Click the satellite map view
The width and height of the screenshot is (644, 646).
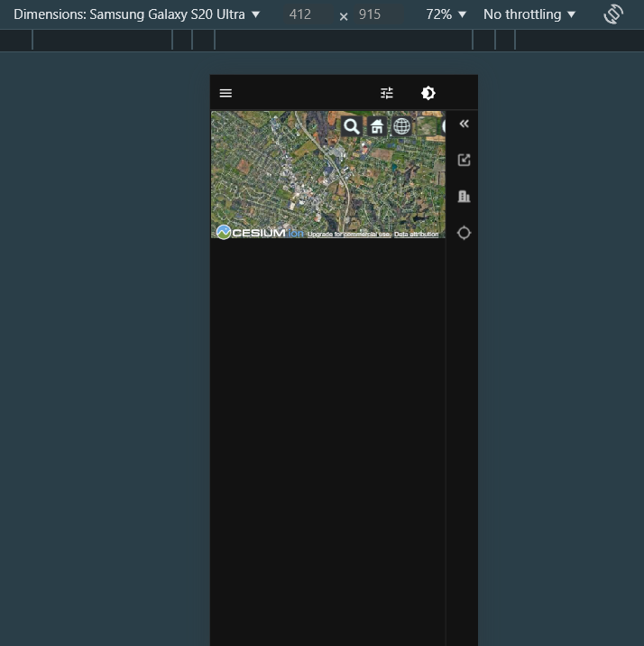tap(327, 175)
